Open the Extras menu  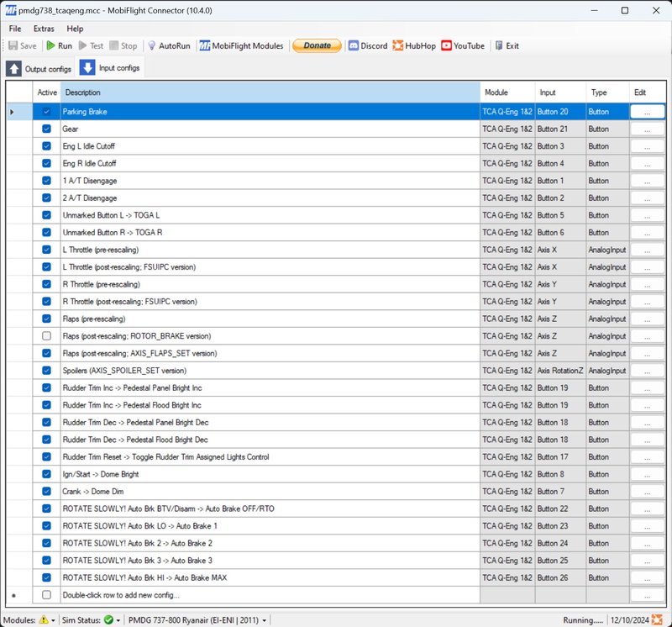tap(44, 29)
